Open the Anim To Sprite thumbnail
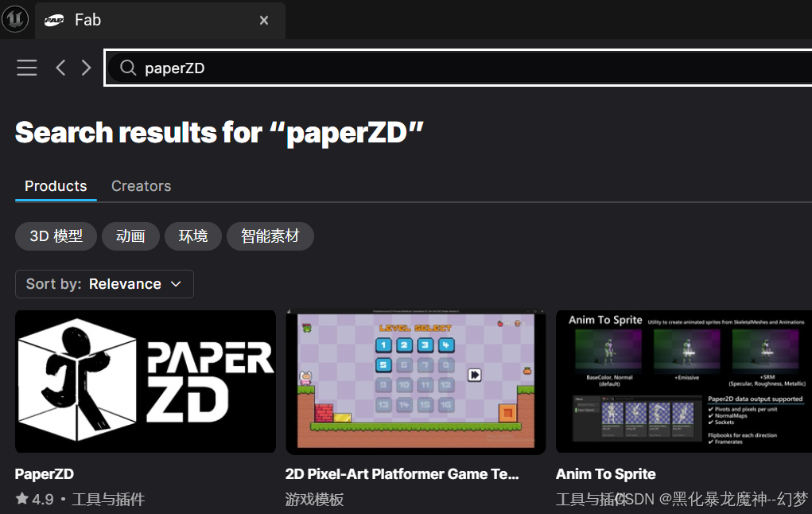The height and width of the screenshot is (514, 812). point(684,381)
